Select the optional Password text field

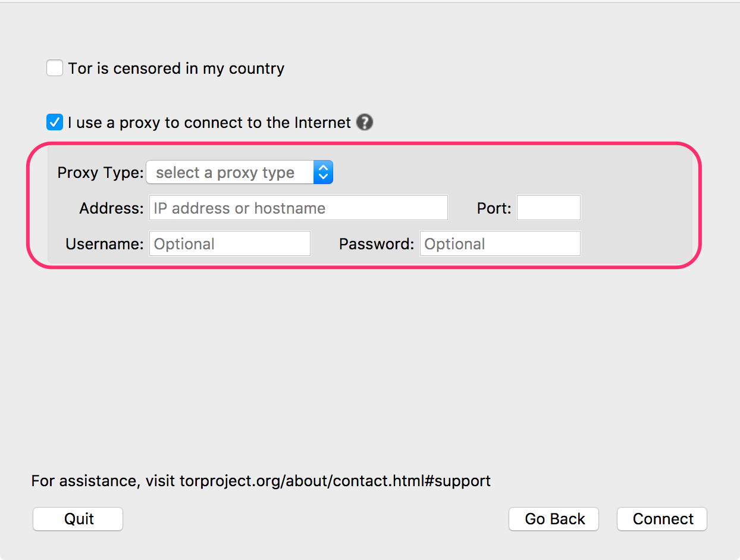pyautogui.click(x=500, y=244)
